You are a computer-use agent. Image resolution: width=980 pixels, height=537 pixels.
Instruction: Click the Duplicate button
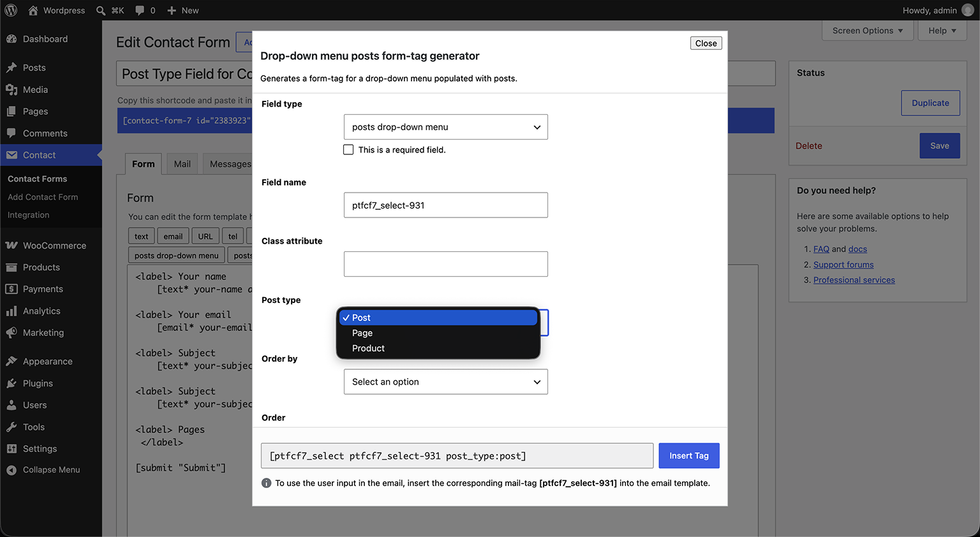coord(930,103)
